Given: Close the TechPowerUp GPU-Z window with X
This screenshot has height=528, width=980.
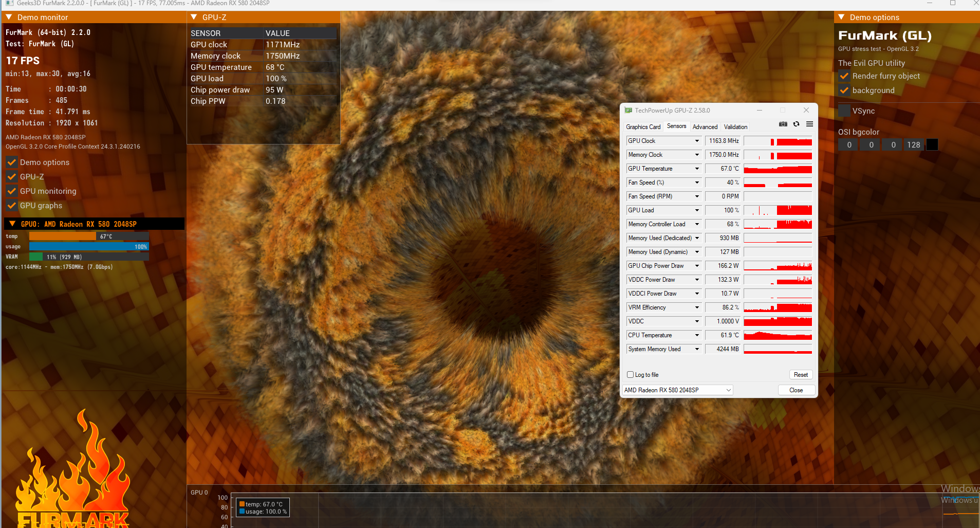Looking at the screenshot, I should pyautogui.click(x=806, y=111).
